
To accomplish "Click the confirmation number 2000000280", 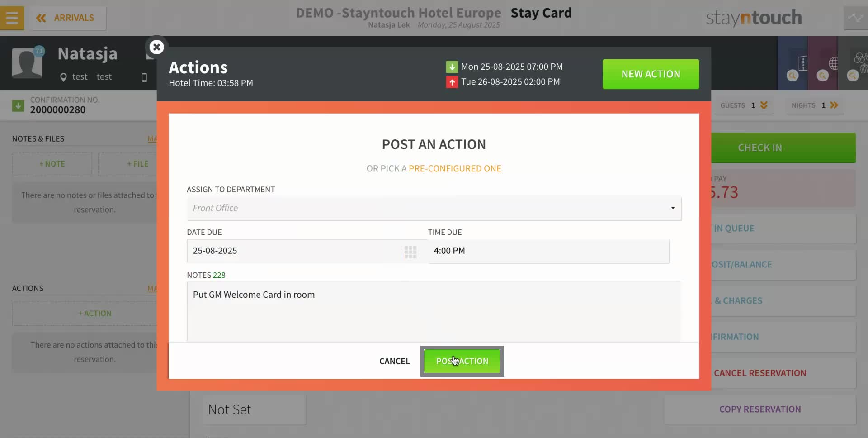I will 58,110.
